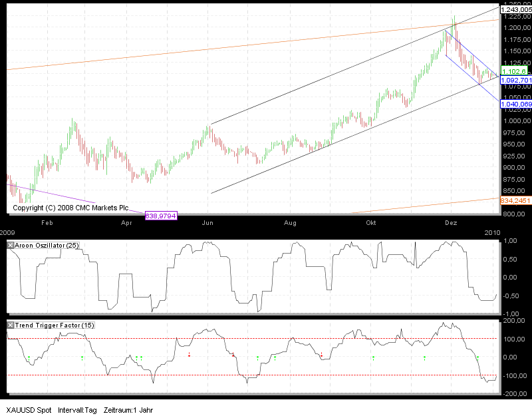This screenshot has width=532, height=416.
Task: Select the orange 834,2451 price label
Action: (x=514, y=200)
